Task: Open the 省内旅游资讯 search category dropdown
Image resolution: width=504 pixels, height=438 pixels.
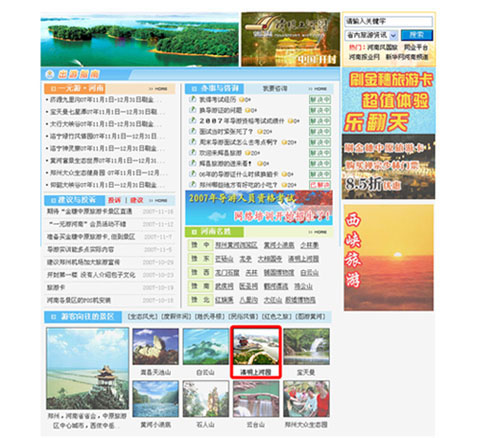Action: pos(371,35)
